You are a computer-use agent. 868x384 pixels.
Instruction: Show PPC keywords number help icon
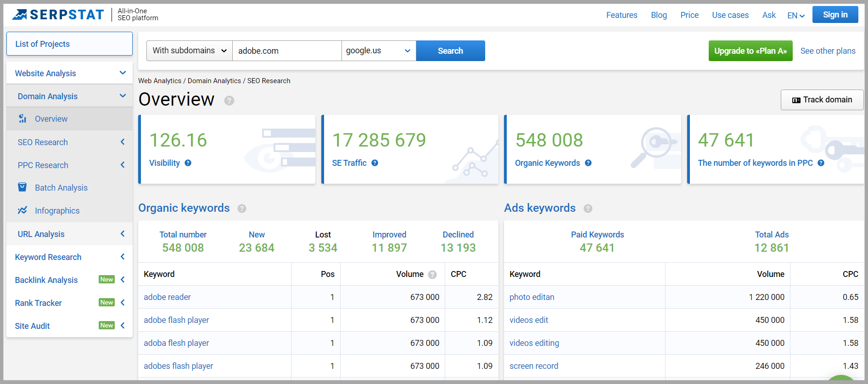coord(821,163)
